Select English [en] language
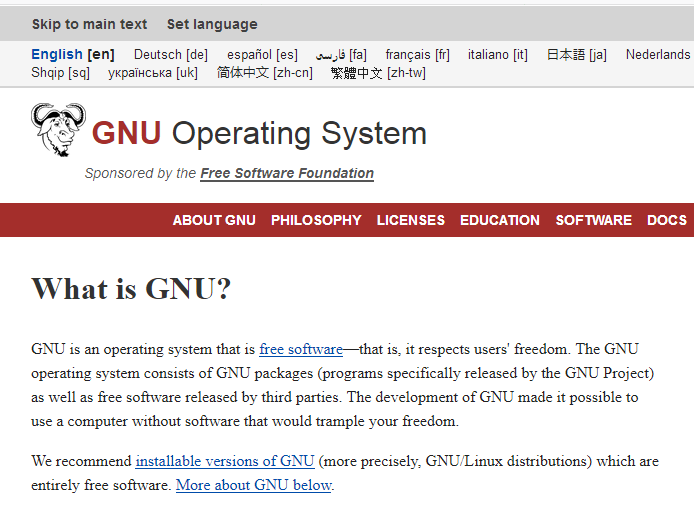The image size is (694, 527). (x=73, y=54)
